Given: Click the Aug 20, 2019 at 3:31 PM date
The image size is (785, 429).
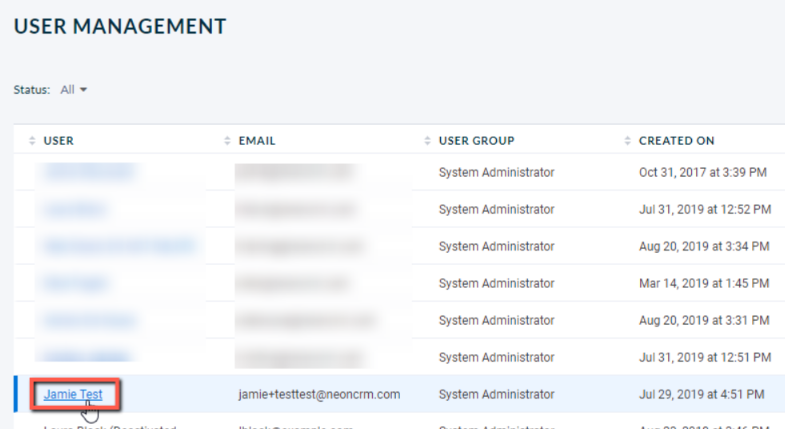Looking at the screenshot, I should tap(704, 320).
